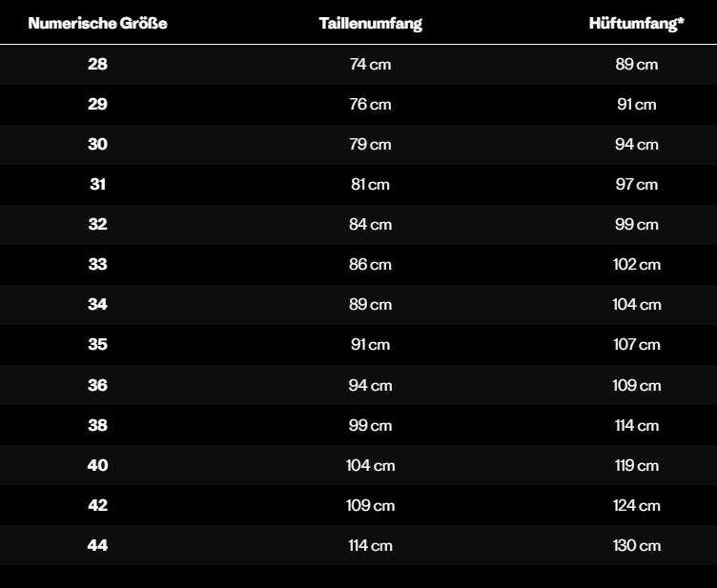Click the size 38 row label
This screenshot has width=717, height=588.
[x=98, y=426]
